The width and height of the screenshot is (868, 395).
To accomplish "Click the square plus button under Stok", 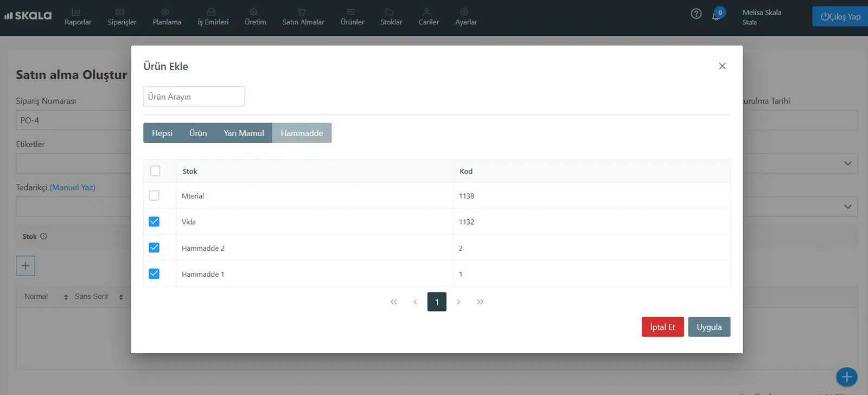I will pos(25,266).
